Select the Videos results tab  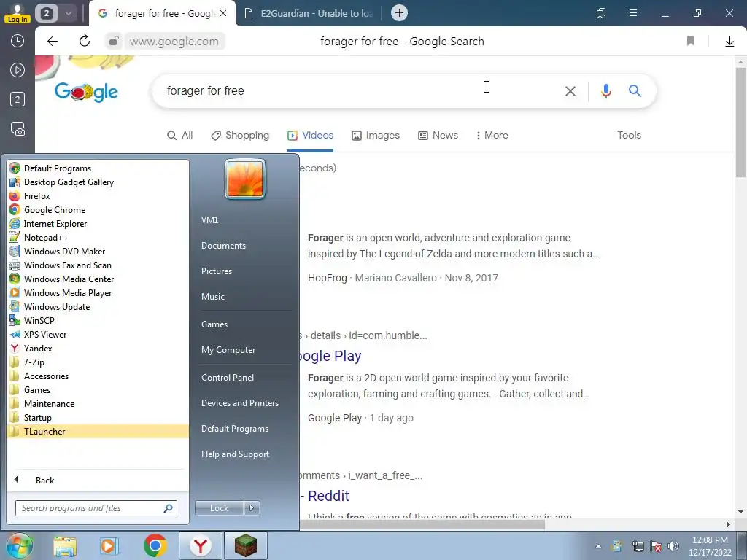[x=310, y=135]
